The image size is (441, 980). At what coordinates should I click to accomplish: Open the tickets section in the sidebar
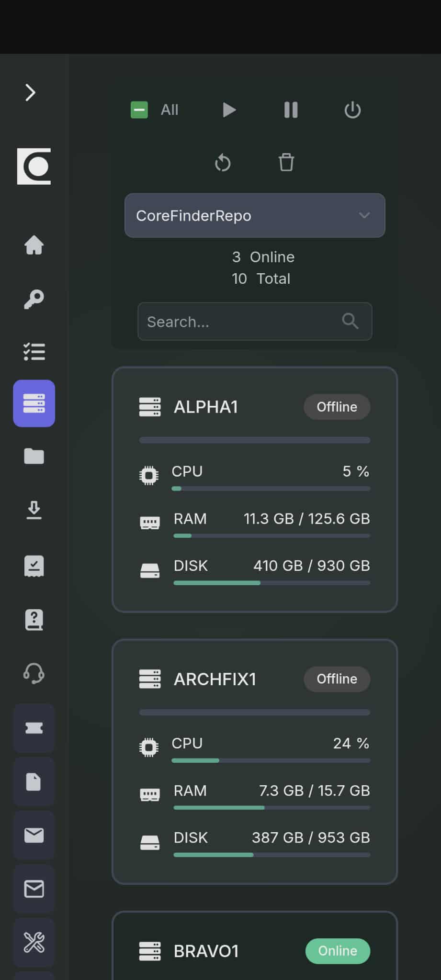pos(34,728)
